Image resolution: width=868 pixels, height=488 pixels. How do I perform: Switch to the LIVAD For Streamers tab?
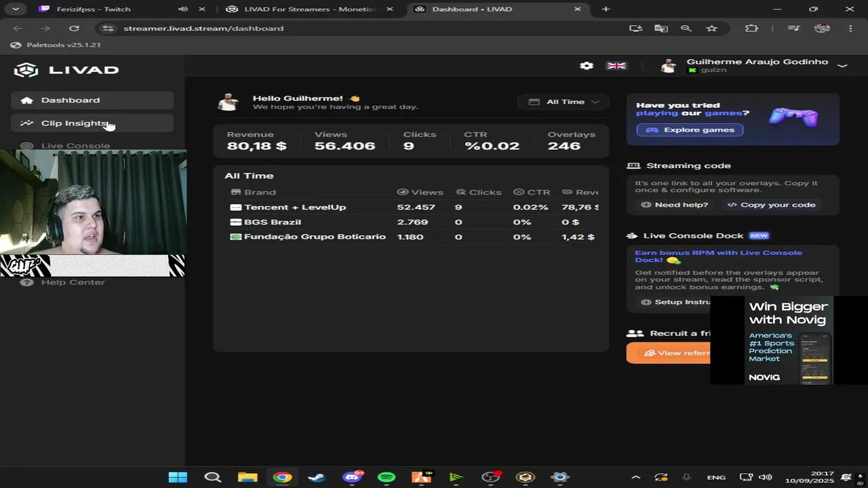pyautogui.click(x=310, y=9)
